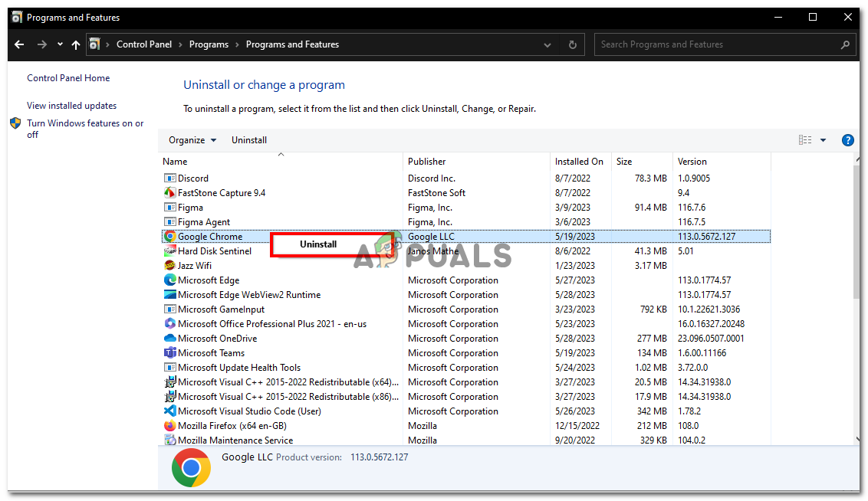Click the Edge WebView2 Runtime icon
868x501 pixels.
[170, 295]
